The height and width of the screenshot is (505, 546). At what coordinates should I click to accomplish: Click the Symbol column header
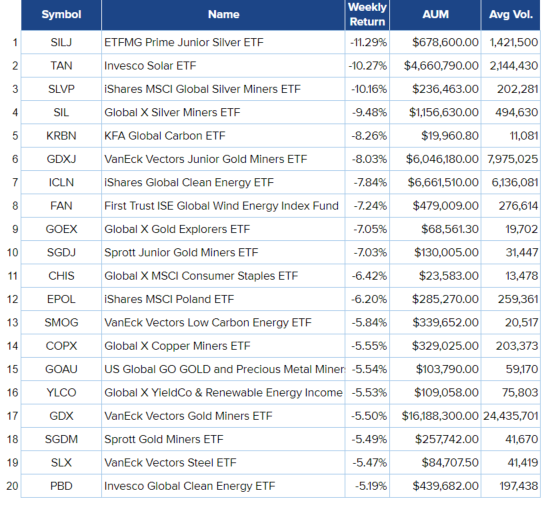pos(61,15)
